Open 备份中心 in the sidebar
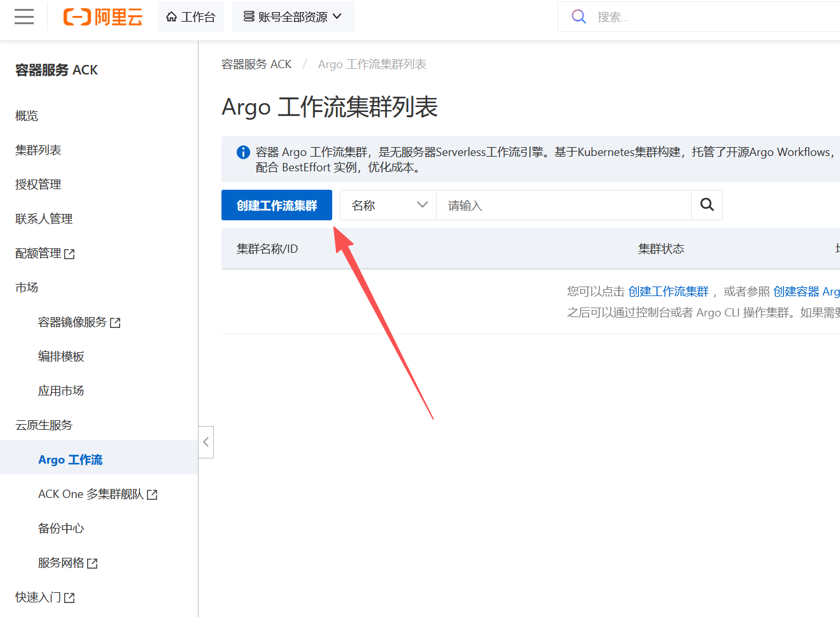Image resolution: width=840 pixels, height=617 pixels. coord(61,528)
